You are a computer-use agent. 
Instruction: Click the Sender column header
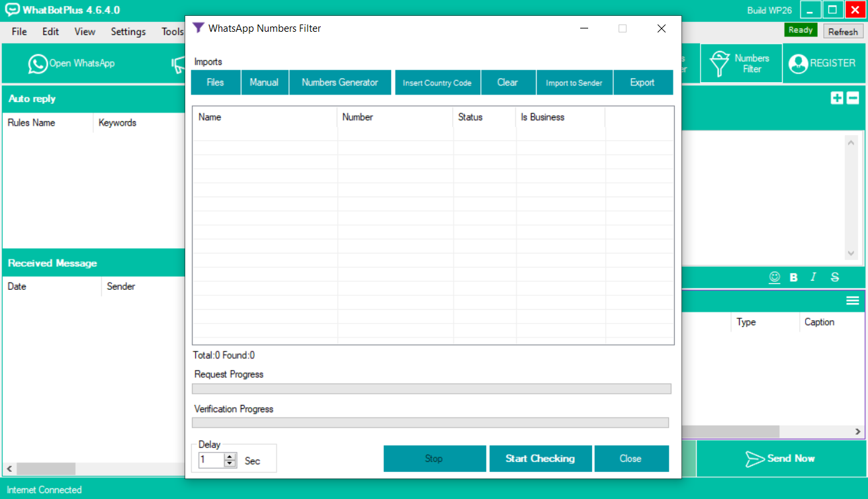pyautogui.click(x=144, y=287)
